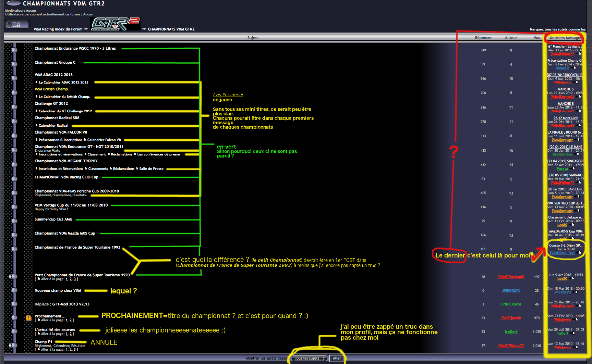Go to page 3 of Petit Championnat topic
The height and width of the screenshot is (364, 592).
[75, 279]
